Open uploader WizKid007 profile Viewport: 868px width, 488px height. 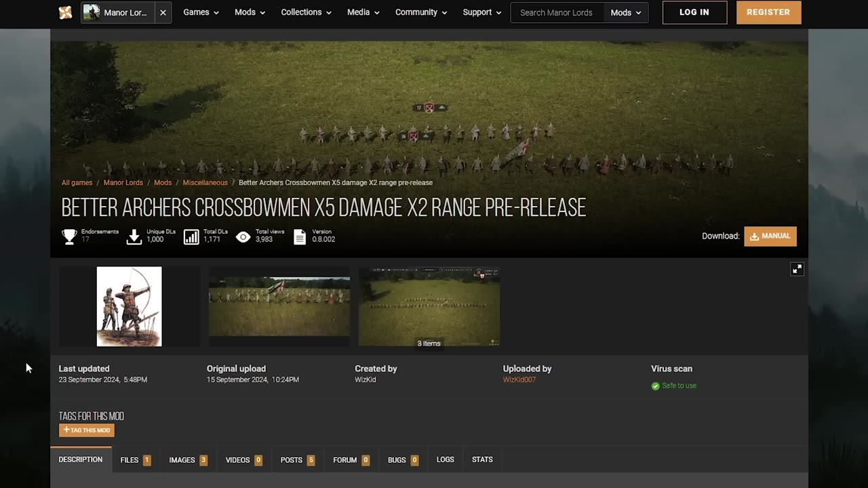click(519, 380)
